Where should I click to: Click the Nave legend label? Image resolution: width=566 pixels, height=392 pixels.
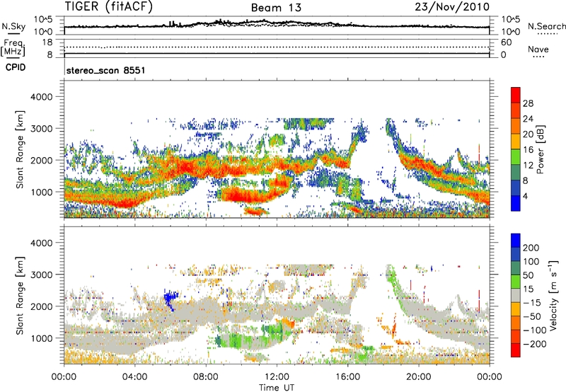(538, 49)
